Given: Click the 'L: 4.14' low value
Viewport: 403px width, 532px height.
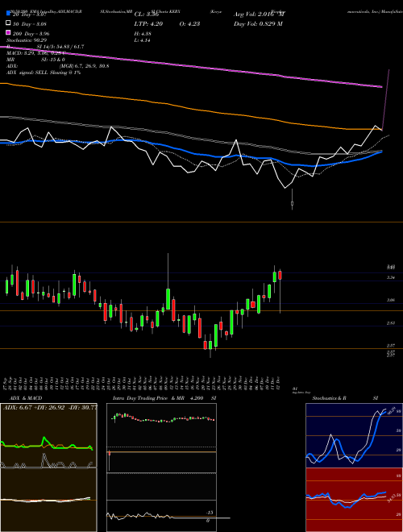Looking at the screenshot, I should pos(142,40).
